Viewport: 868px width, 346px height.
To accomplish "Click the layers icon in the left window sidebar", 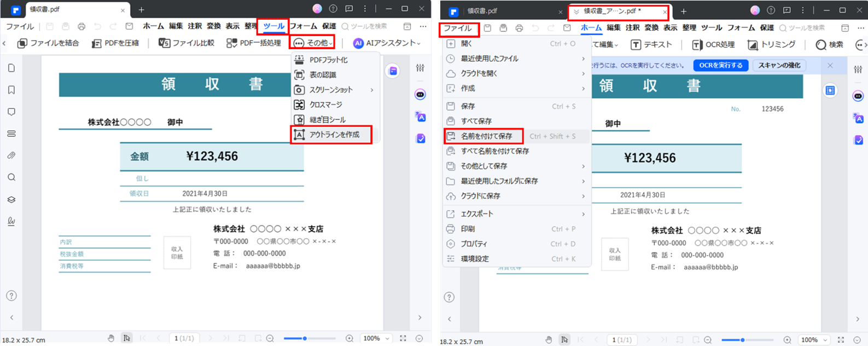I will click(11, 199).
